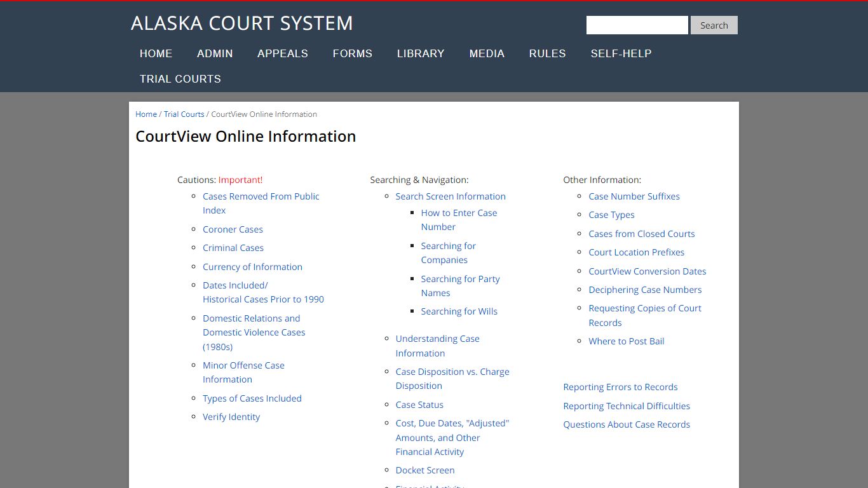Open Dates Included/Historical Cases Prior to 1990

[263, 292]
